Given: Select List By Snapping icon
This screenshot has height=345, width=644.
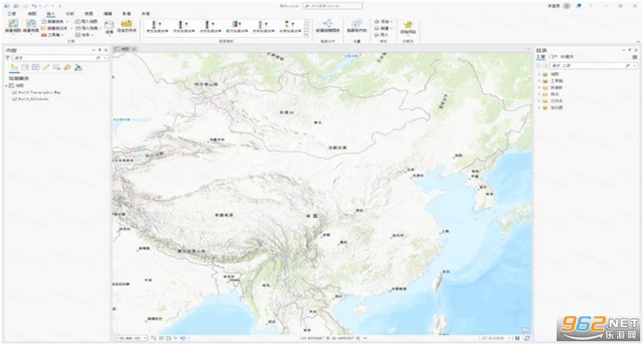Looking at the screenshot, I should 57,67.
